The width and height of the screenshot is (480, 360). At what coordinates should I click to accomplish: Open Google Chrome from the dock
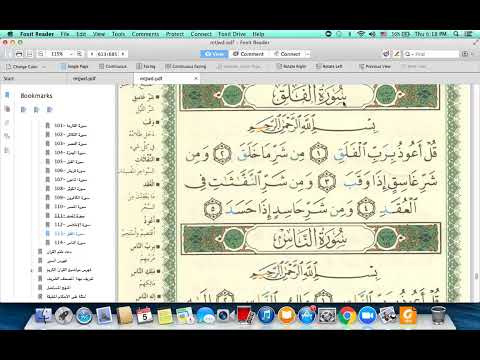tap(347, 315)
